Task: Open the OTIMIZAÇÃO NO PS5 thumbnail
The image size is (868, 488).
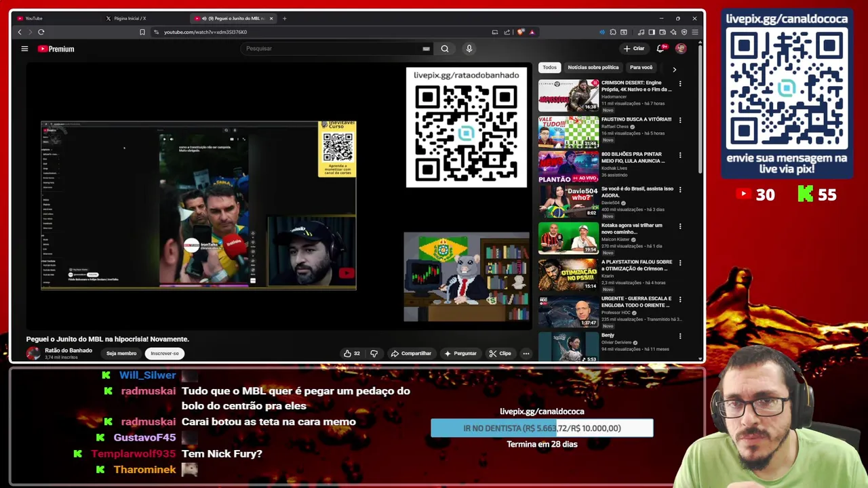Action: click(568, 274)
